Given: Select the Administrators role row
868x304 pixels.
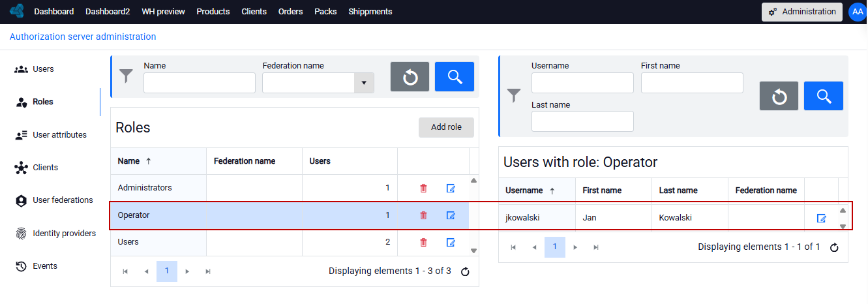Looking at the screenshot, I should tap(290, 188).
